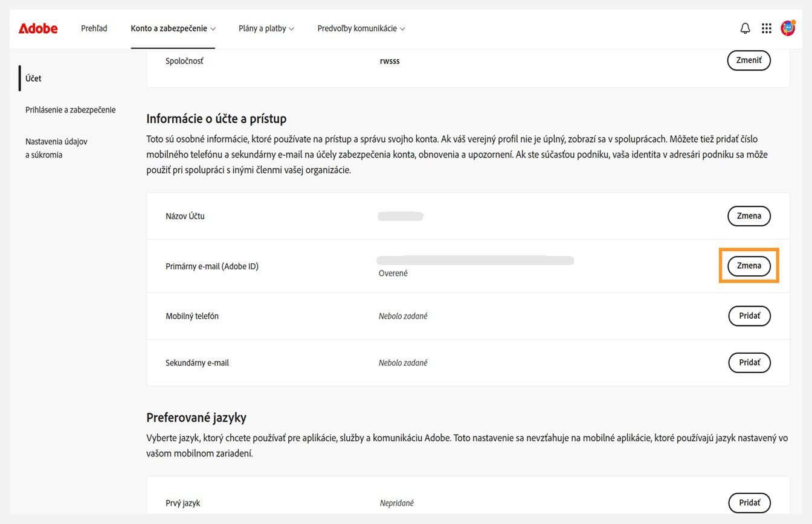The width and height of the screenshot is (812, 524).
Task: Select Účet in the sidebar
Action: [x=33, y=78]
